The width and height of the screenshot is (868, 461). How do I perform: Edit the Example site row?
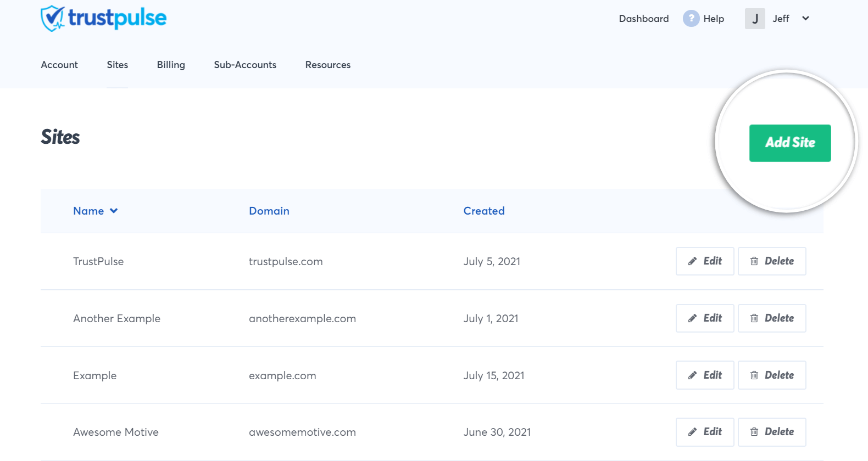tap(705, 375)
